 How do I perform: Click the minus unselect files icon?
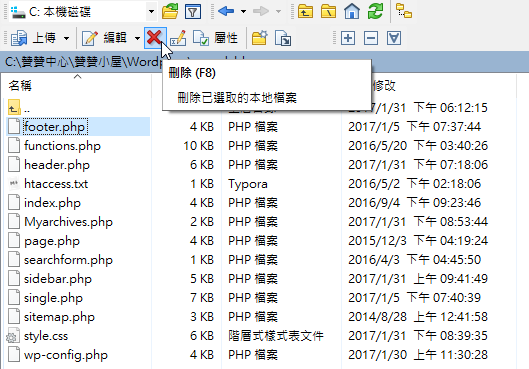[371, 38]
